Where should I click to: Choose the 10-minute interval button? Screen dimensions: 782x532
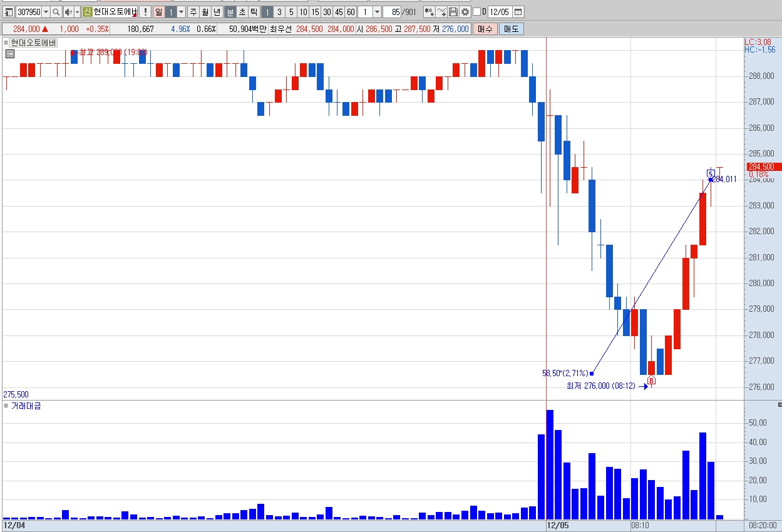point(303,12)
